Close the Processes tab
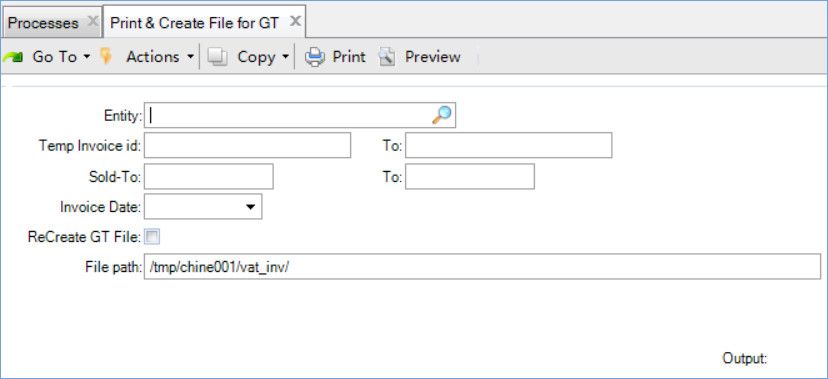The image size is (828, 379). tap(92, 22)
